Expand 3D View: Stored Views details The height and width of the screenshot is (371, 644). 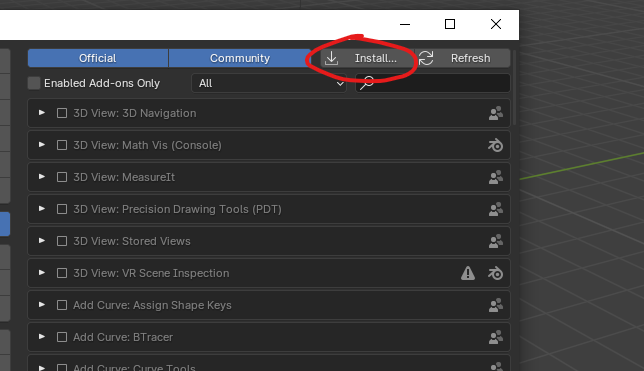coord(41,241)
